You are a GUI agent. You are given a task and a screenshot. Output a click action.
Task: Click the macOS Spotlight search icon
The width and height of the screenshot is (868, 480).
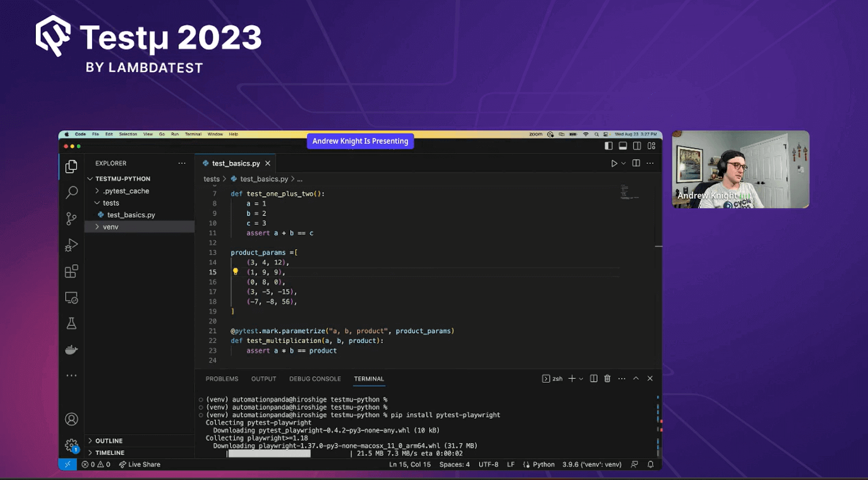pos(596,134)
